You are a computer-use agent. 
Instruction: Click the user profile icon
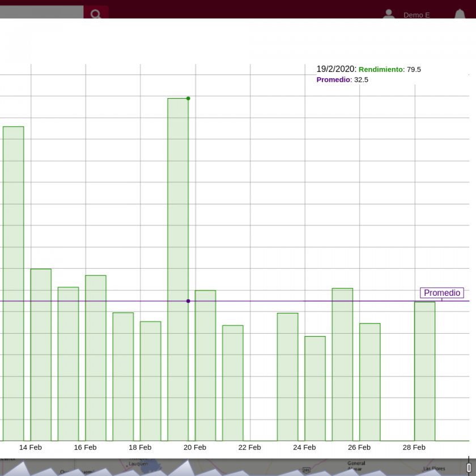coord(388,14)
